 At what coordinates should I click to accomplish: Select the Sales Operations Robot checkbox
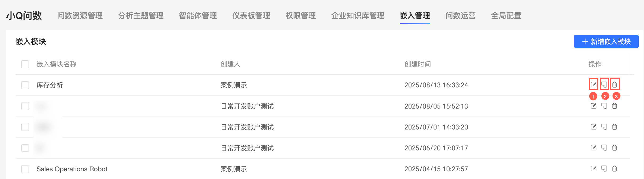pos(25,169)
